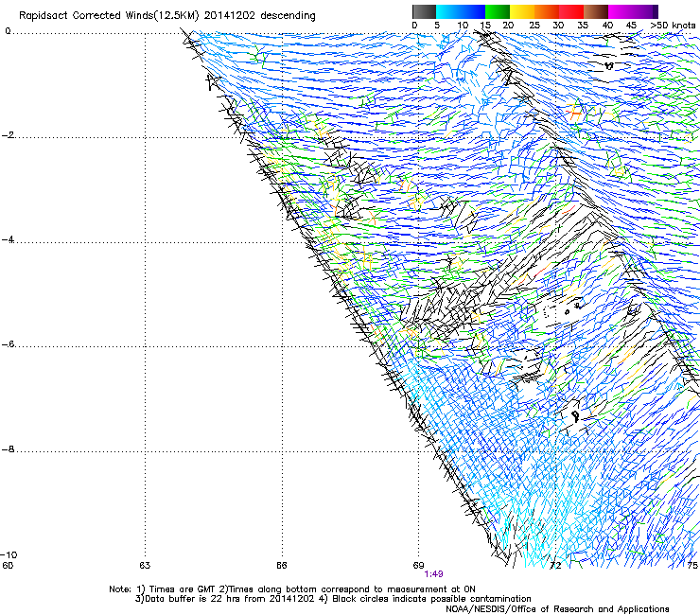Click the NOAA/NESDIS Office of Research credit
This screenshot has height=615, width=700.
coord(557,609)
